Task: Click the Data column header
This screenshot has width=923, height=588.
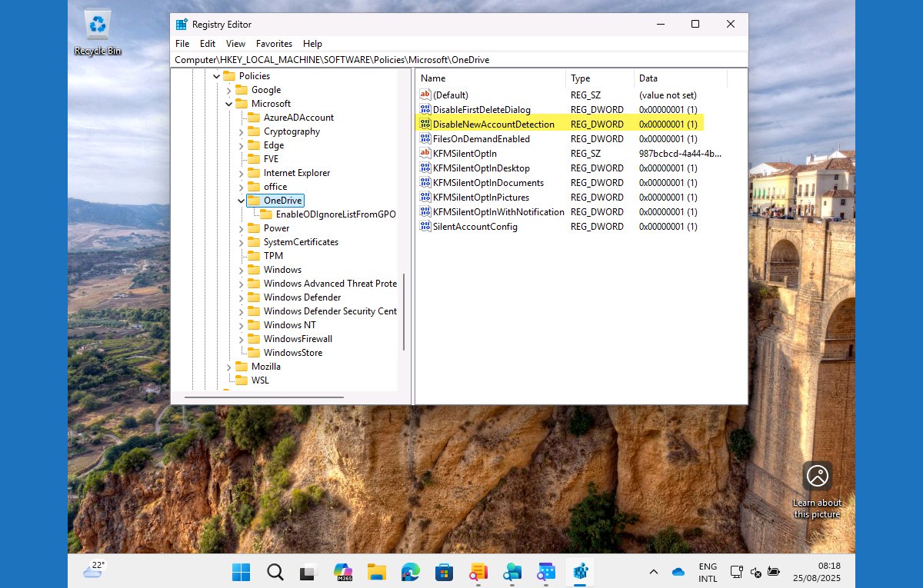Action: coord(681,78)
